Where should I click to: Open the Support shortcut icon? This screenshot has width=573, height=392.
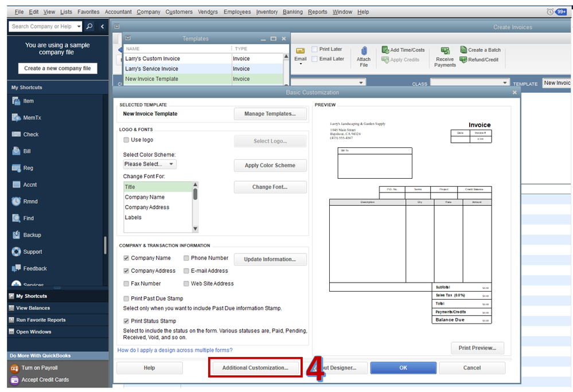pyautogui.click(x=16, y=252)
